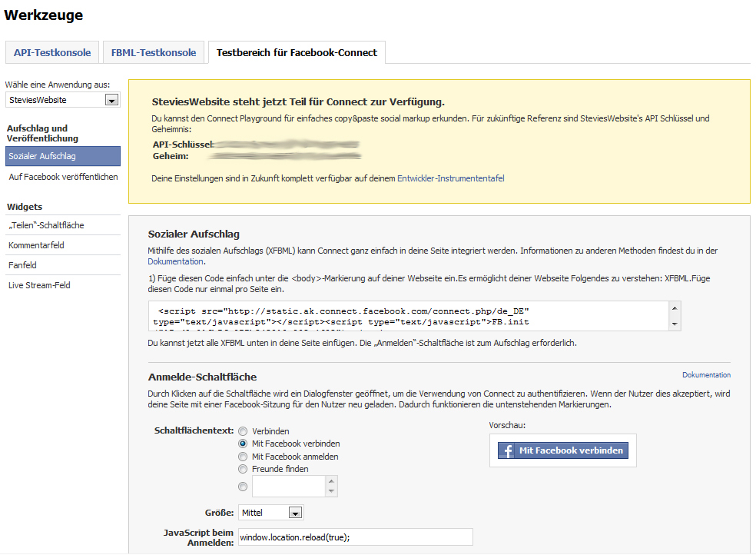Open the API-Testkonsole tab

coord(52,52)
